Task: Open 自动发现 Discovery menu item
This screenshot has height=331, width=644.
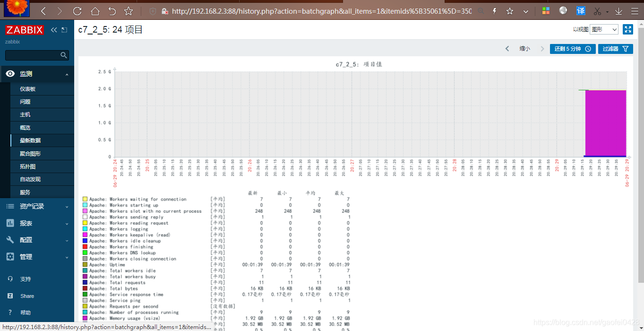Action: coord(42,179)
